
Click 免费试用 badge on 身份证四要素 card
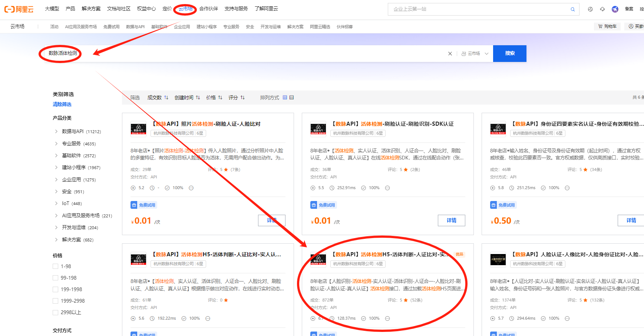[x=503, y=205]
